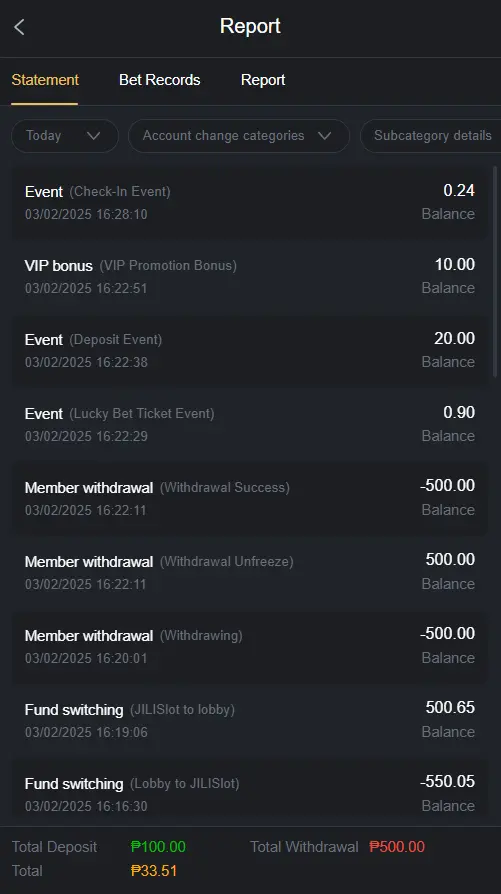Click chevron beside Account change categories
Image resolution: width=501 pixels, height=894 pixels.
[325, 136]
